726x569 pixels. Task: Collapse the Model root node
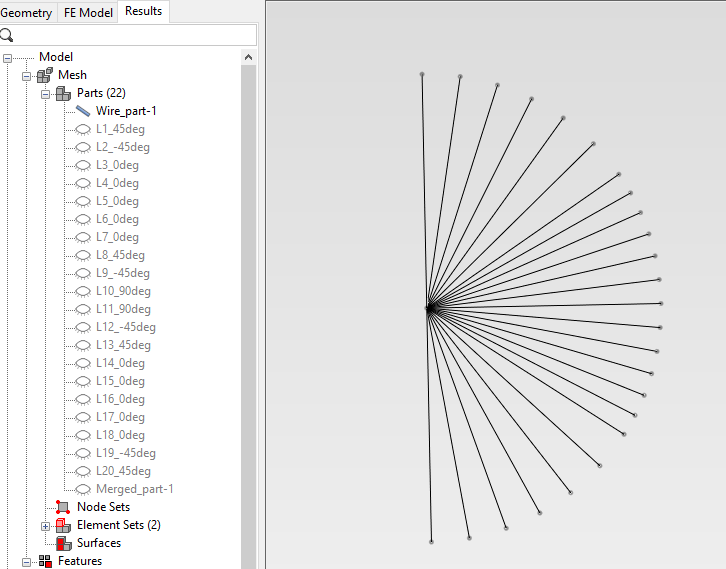[x=7, y=58]
